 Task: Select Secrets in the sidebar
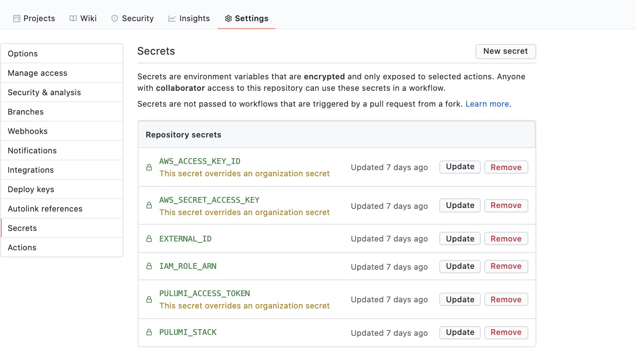(62, 228)
